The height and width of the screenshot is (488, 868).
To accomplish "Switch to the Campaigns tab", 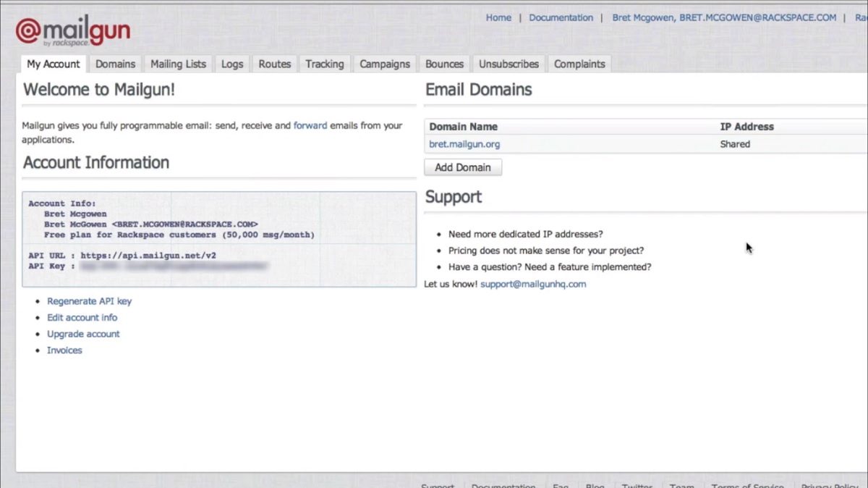I will click(384, 64).
